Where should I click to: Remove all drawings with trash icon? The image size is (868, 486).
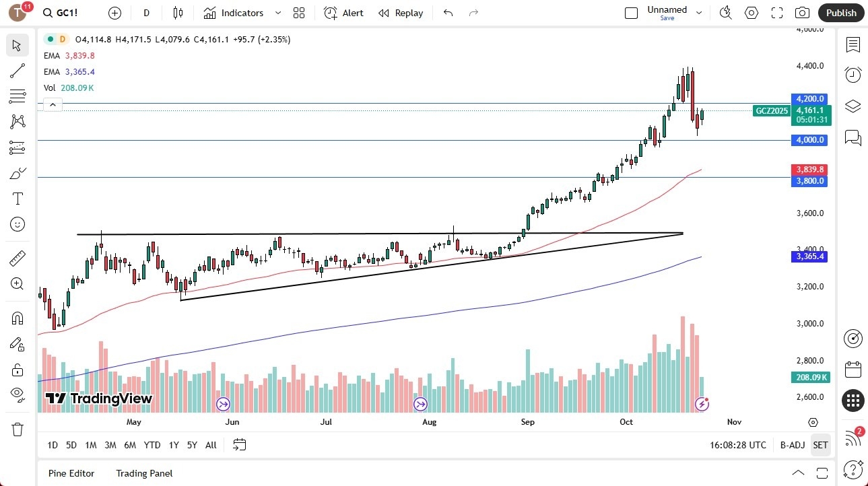click(x=18, y=429)
